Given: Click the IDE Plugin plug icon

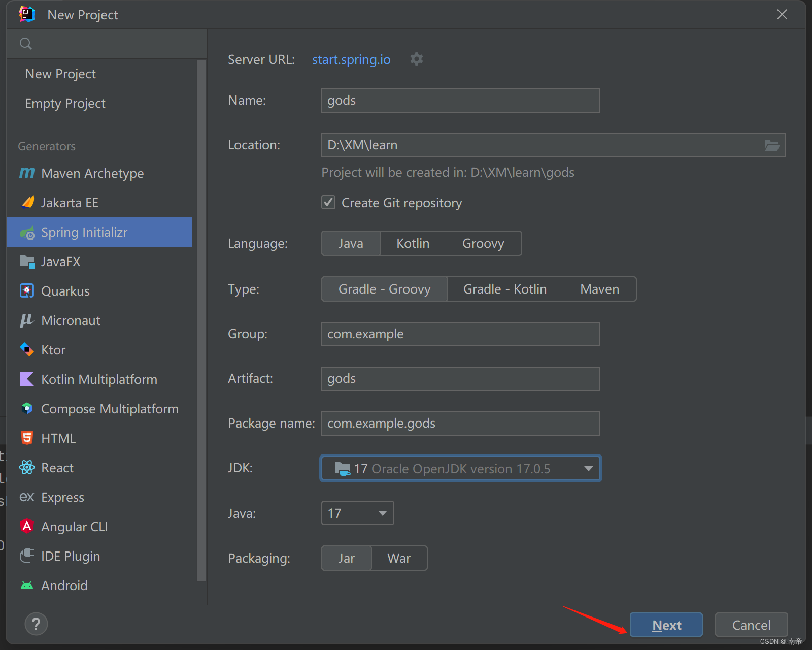Looking at the screenshot, I should pos(27,556).
